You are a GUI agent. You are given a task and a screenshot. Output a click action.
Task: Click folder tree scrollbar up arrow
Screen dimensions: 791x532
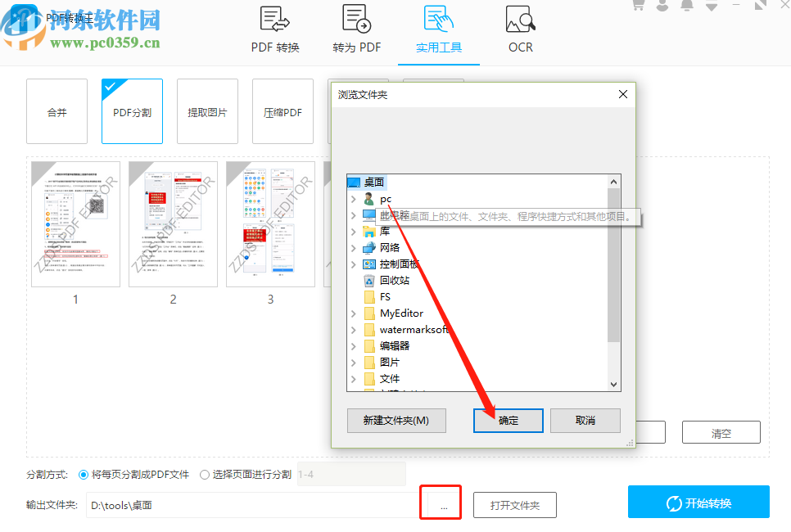613,182
